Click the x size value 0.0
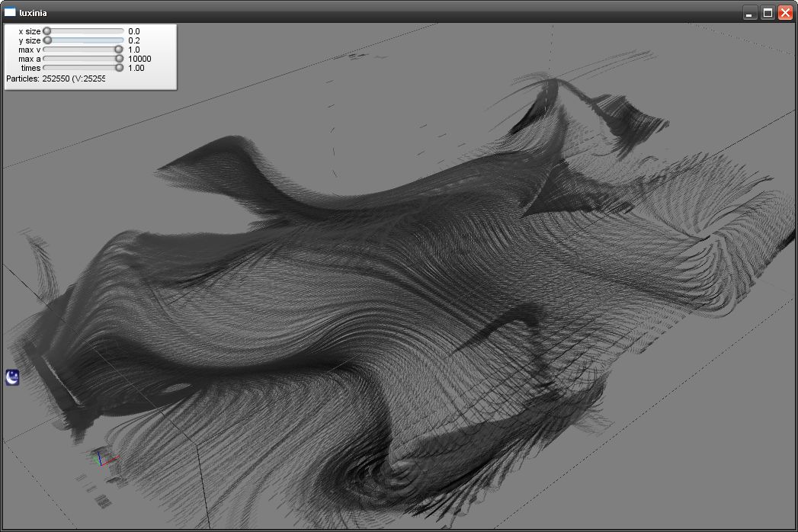 click(134, 31)
